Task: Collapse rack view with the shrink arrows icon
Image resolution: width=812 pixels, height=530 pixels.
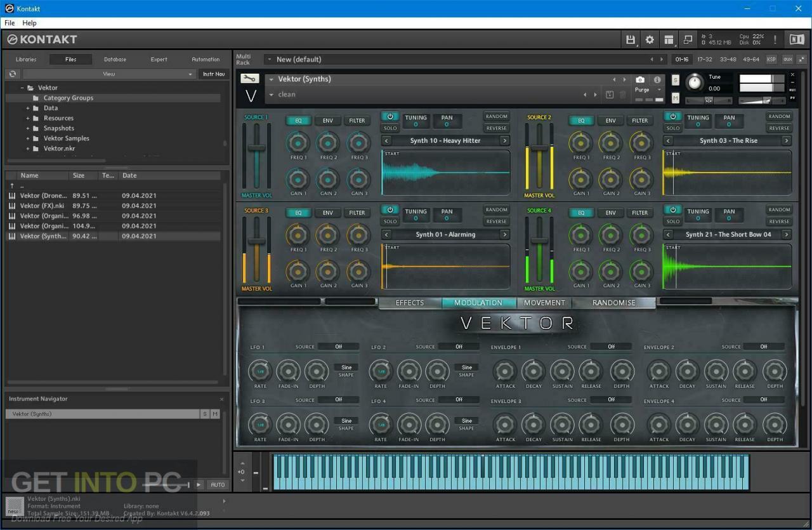Action: 801,59
